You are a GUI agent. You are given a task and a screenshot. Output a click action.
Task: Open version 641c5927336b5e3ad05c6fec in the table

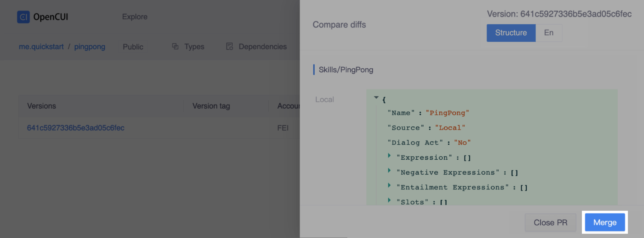76,128
